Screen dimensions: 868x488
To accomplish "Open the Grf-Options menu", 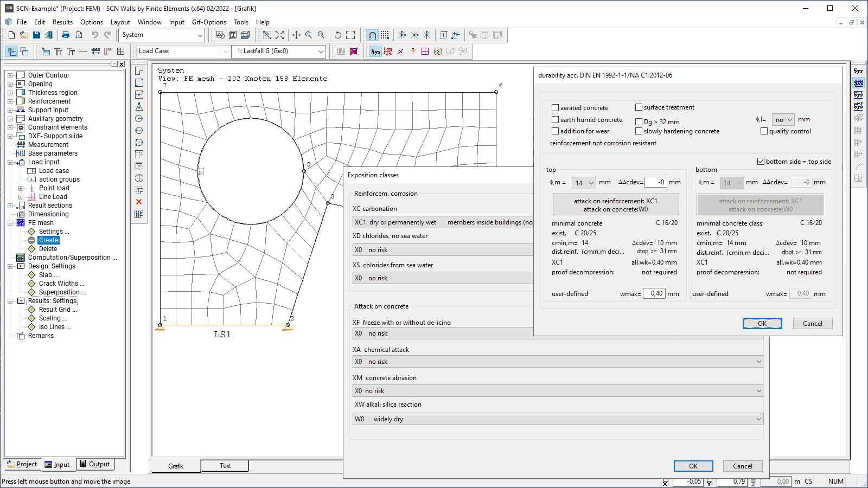I will pos(209,22).
